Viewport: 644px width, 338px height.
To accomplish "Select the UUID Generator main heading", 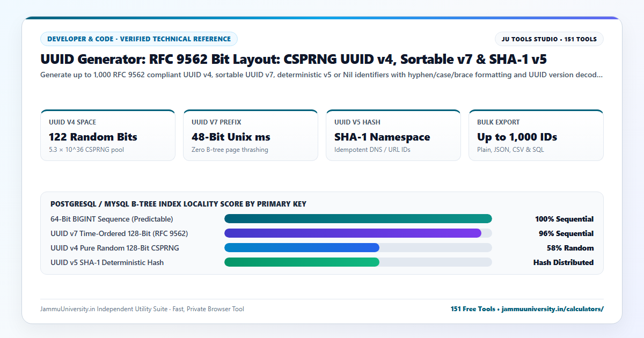I will click(x=294, y=60).
